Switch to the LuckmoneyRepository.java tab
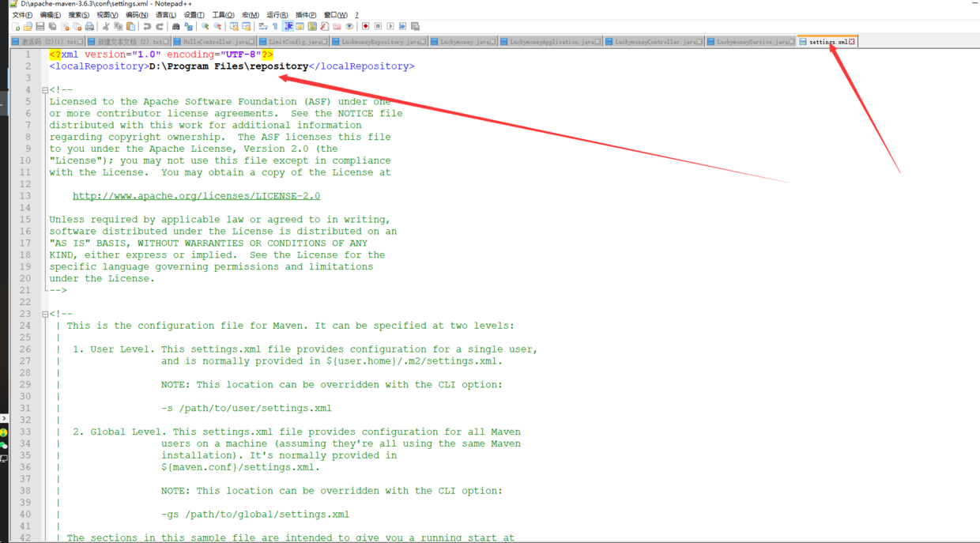The width and height of the screenshot is (980, 543). click(379, 41)
